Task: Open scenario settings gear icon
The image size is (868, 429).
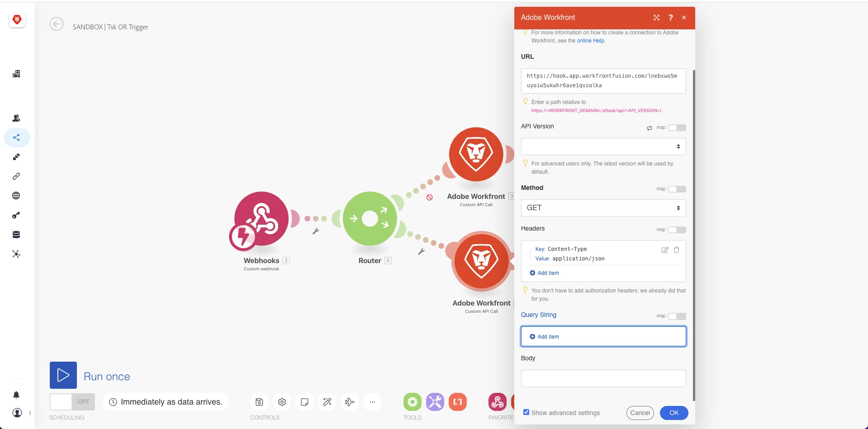Action: pos(282,402)
